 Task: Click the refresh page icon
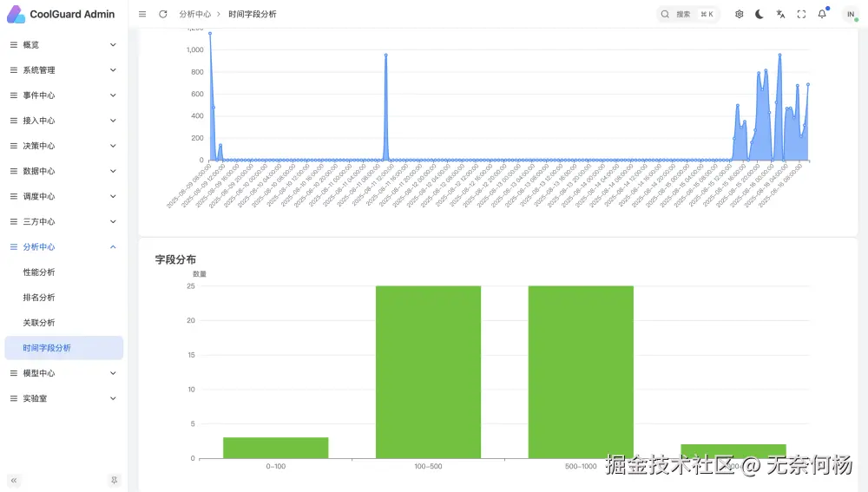[x=163, y=15]
